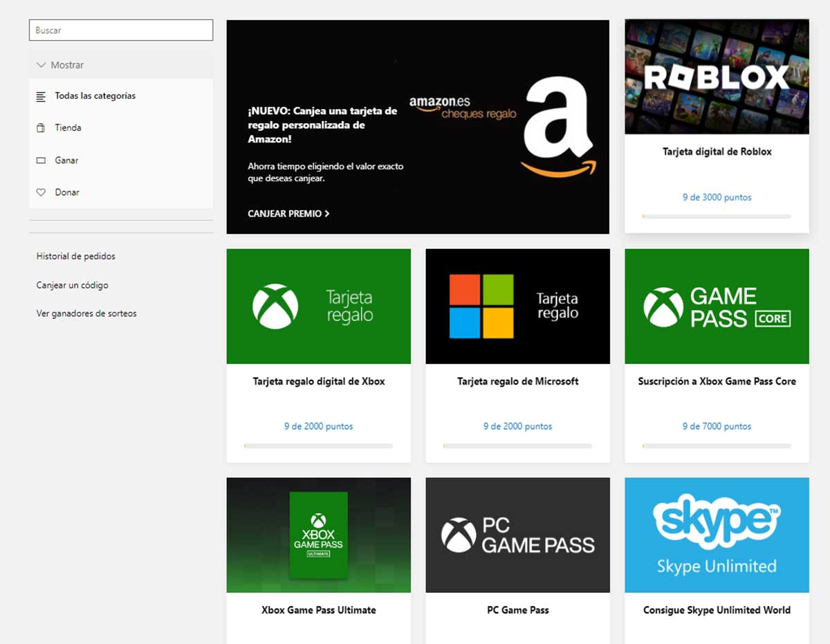Screen dimensions: 830x644
Task: Click the Buscar search field
Action: click(x=121, y=30)
